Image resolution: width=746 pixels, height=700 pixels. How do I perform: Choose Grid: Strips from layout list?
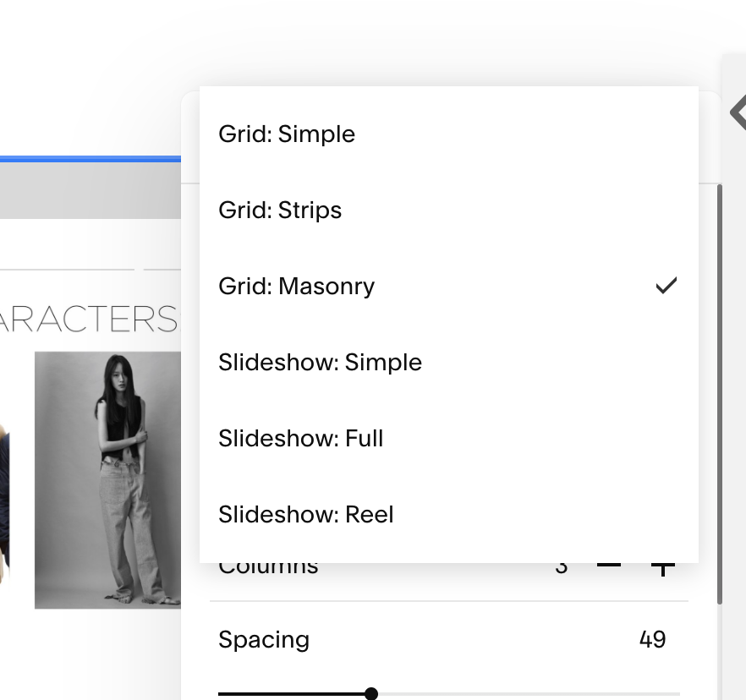pyautogui.click(x=448, y=211)
